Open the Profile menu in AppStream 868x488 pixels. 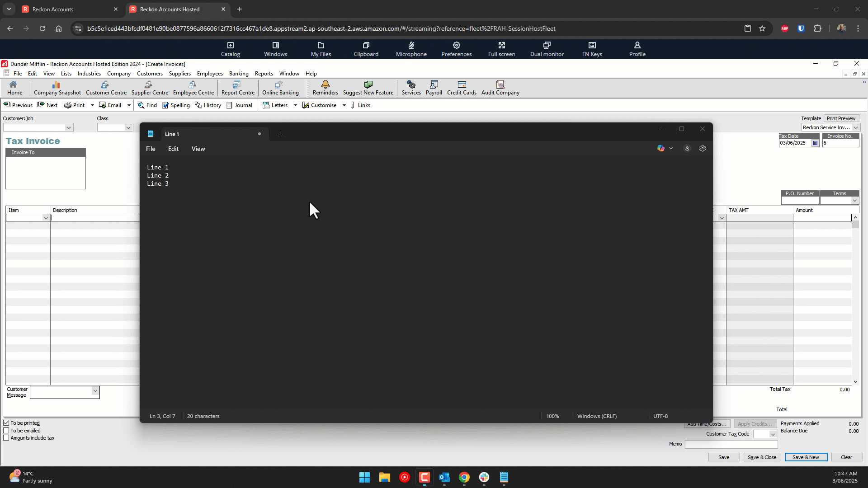[x=637, y=49]
